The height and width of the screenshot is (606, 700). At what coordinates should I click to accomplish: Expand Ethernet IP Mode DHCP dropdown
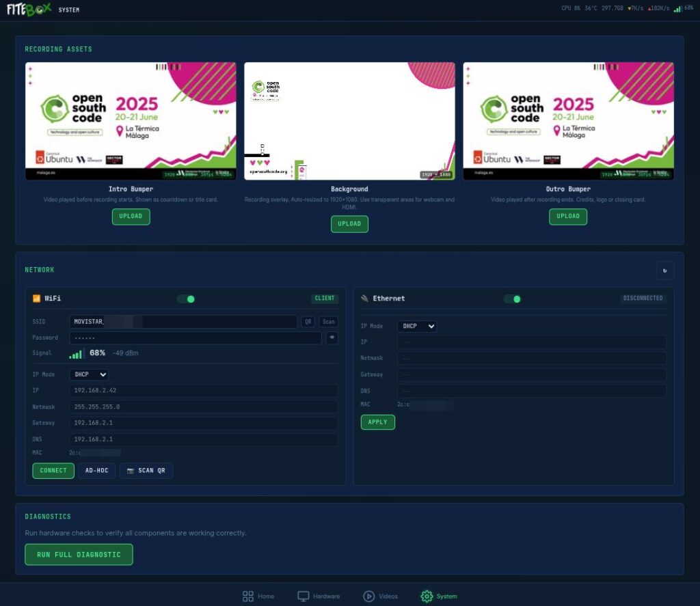click(417, 327)
